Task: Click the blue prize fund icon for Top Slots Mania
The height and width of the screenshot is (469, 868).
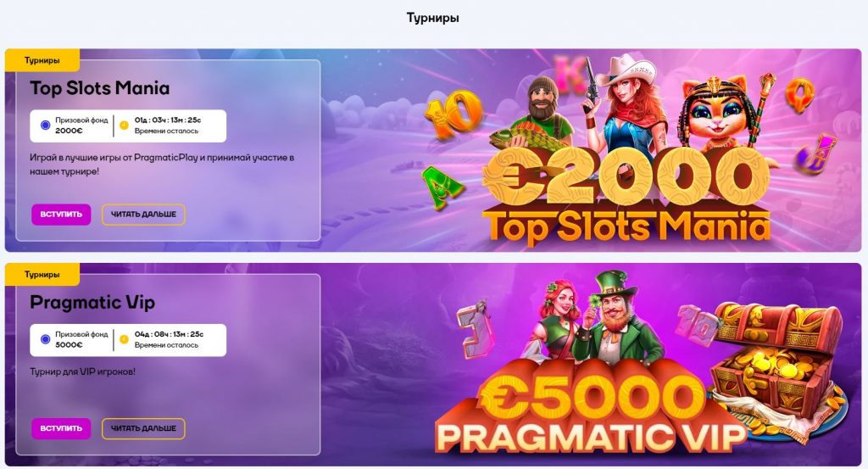Action: click(46, 126)
